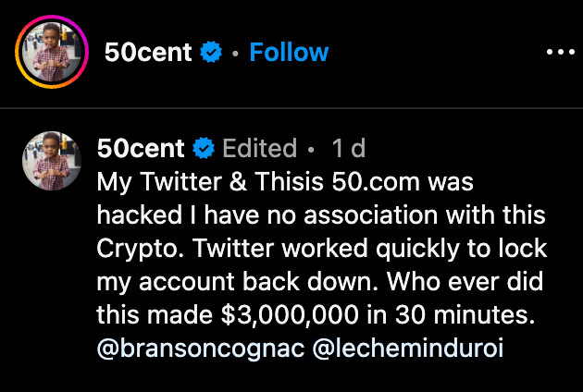Follow the 50cent account

point(288,53)
